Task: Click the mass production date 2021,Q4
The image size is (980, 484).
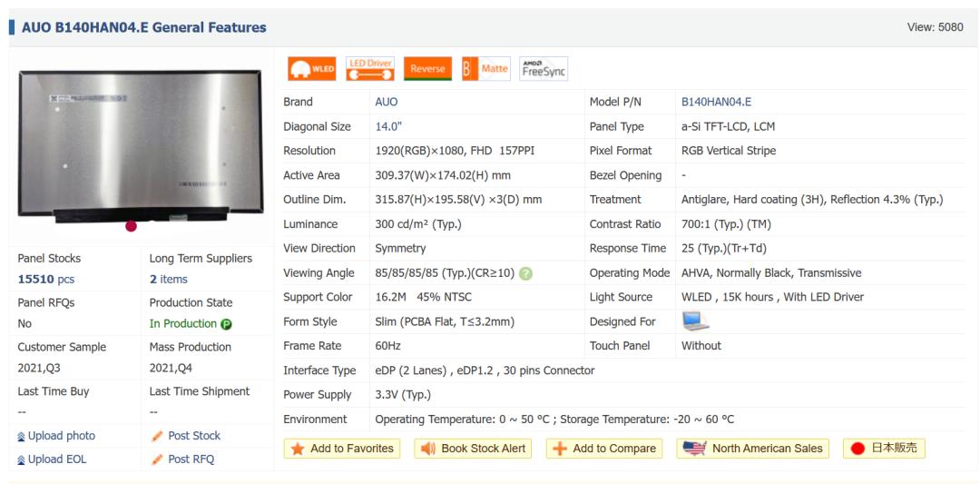Action: 171,369
